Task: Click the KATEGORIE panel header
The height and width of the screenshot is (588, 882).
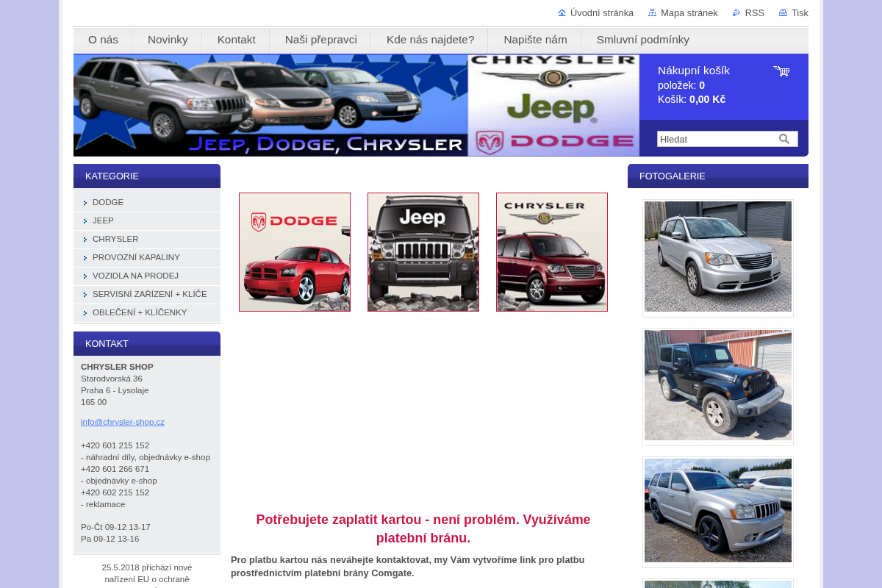Action: (147, 176)
